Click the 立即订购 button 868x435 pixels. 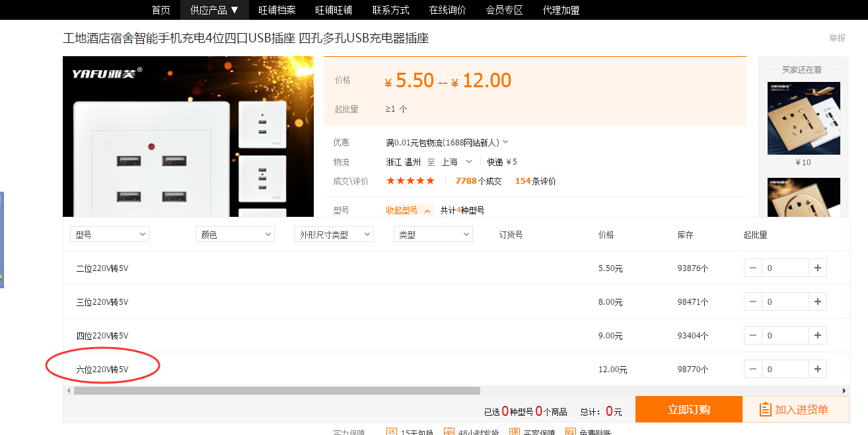coord(688,410)
